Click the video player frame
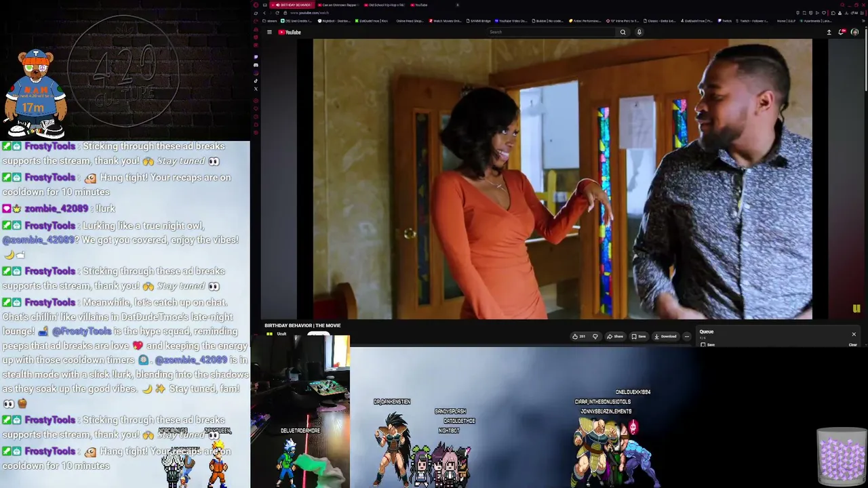 (562, 179)
